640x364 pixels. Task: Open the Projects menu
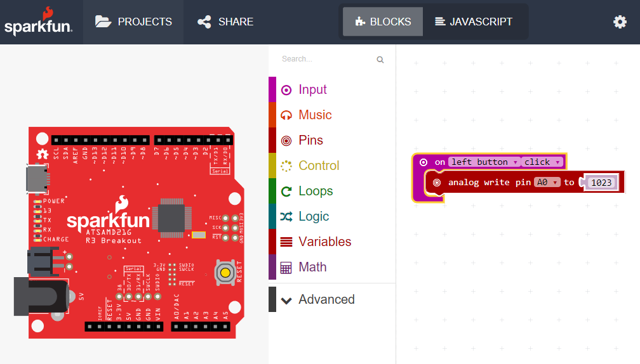[133, 22]
